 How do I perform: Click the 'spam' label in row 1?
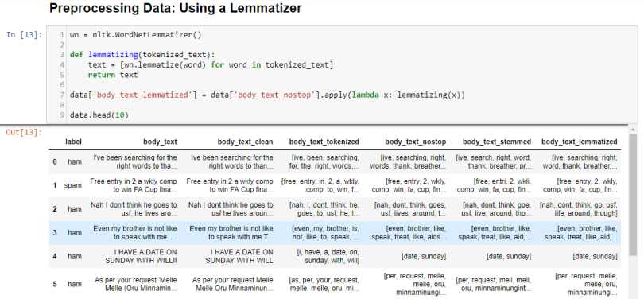click(72, 185)
